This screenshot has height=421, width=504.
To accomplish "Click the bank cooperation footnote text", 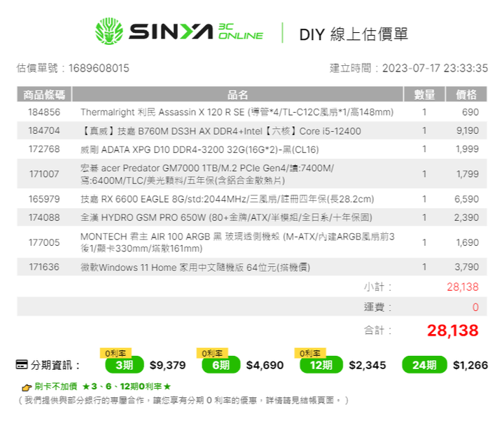I will 183,401.
